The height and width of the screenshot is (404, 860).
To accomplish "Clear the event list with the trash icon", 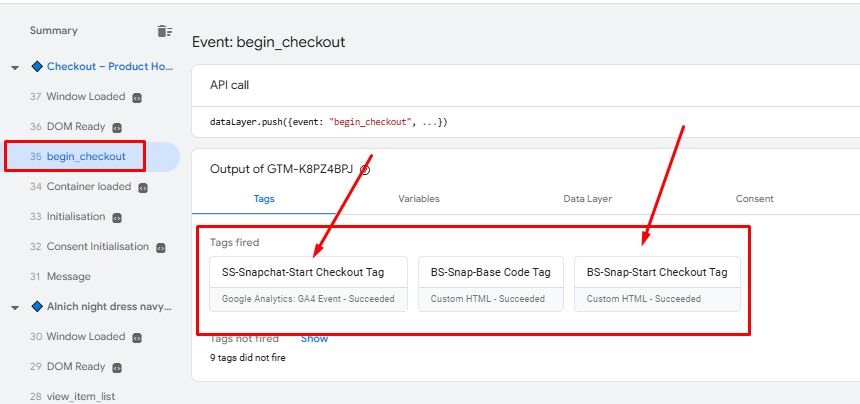I will point(164,31).
